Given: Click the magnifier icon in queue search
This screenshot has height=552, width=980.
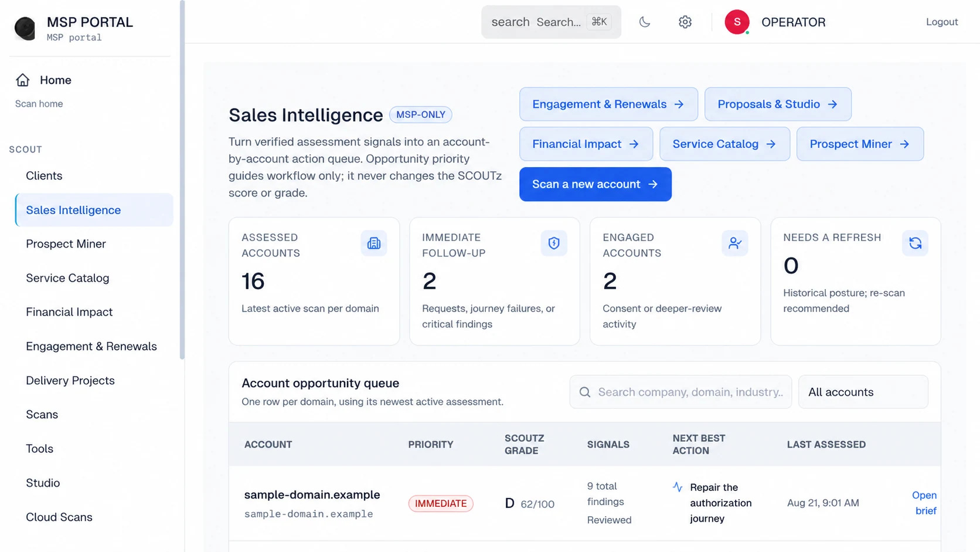Looking at the screenshot, I should click(x=585, y=392).
